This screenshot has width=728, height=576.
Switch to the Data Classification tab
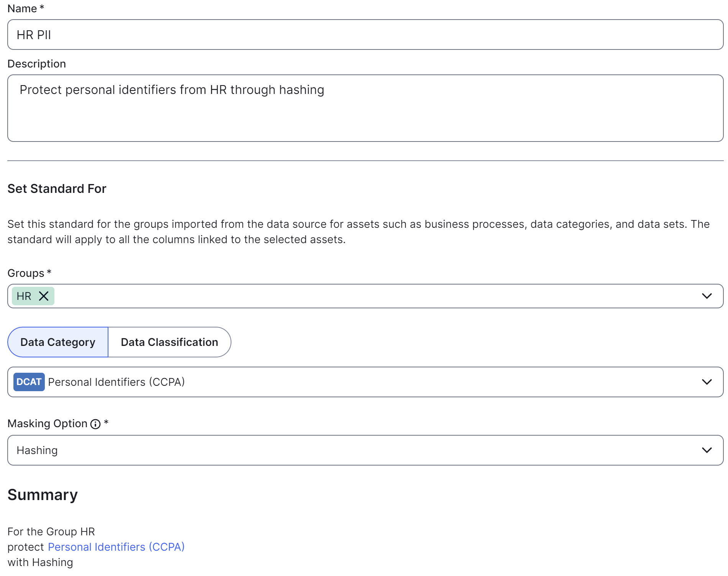point(169,342)
